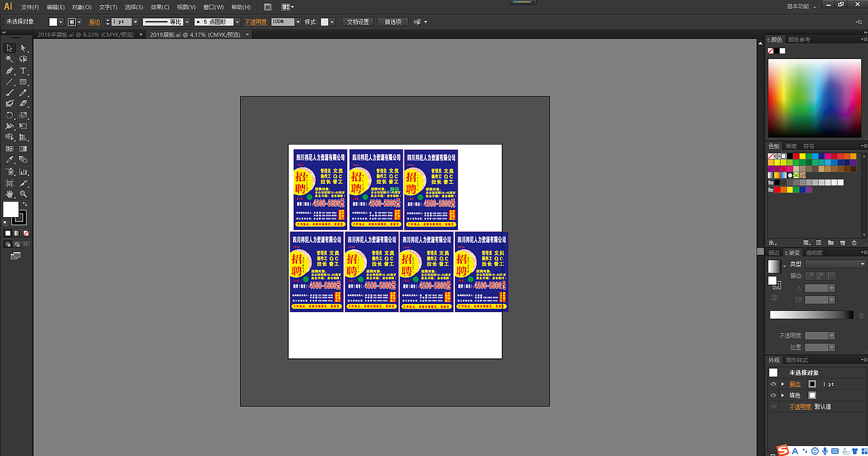Switch to the 图形样式 panel tab
This screenshot has height=456, width=868.
coord(797,360)
